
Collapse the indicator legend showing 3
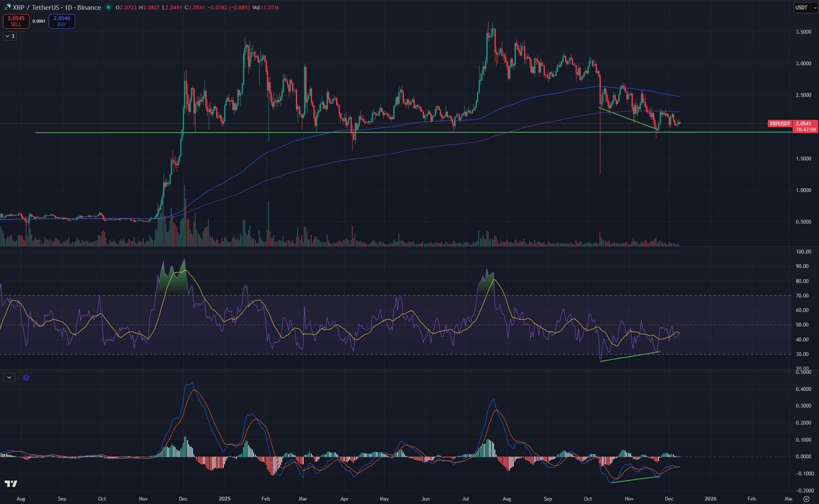(9, 36)
